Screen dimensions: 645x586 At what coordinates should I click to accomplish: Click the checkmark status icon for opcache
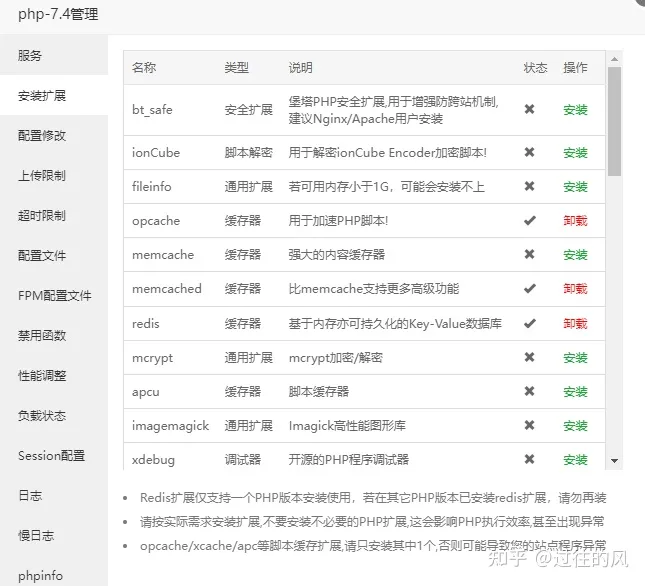529,220
